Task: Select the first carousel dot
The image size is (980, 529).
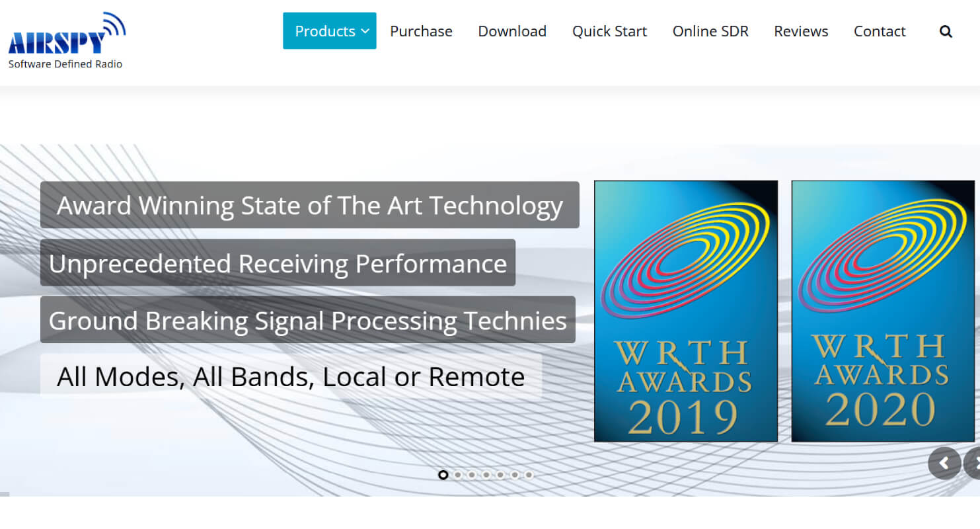Action: click(443, 475)
